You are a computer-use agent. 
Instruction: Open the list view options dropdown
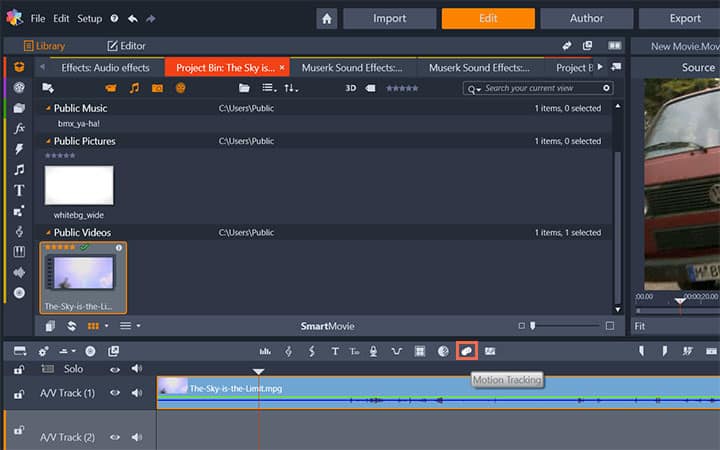[x=269, y=88]
